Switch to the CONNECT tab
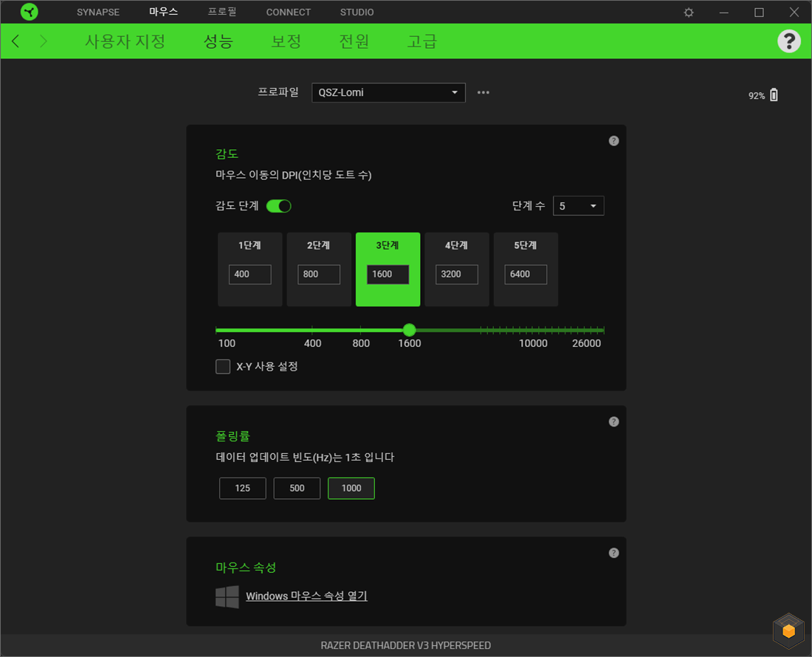812x657 pixels. coord(289,12)
